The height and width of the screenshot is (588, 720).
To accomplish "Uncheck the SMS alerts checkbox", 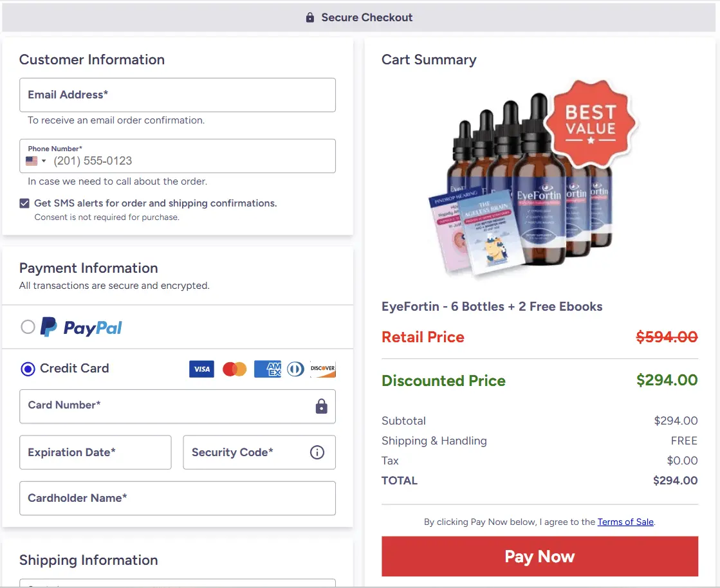I will click(x=24, y=203).
